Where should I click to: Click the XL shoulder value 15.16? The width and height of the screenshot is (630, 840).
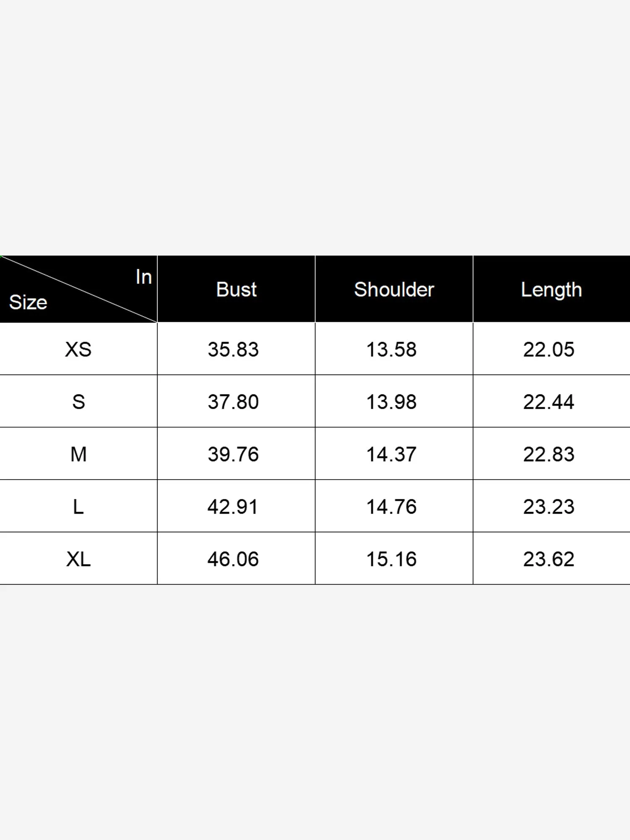[391, 559]
